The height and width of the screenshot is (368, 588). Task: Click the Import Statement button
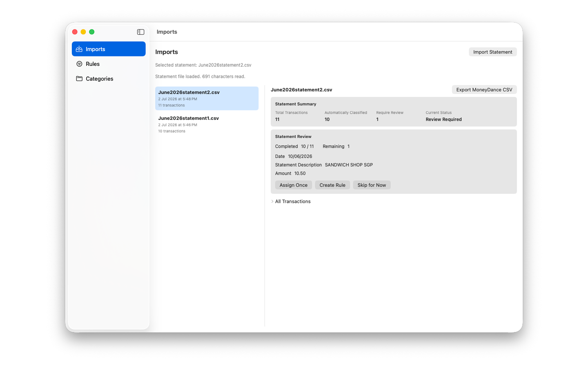point(492,52)
